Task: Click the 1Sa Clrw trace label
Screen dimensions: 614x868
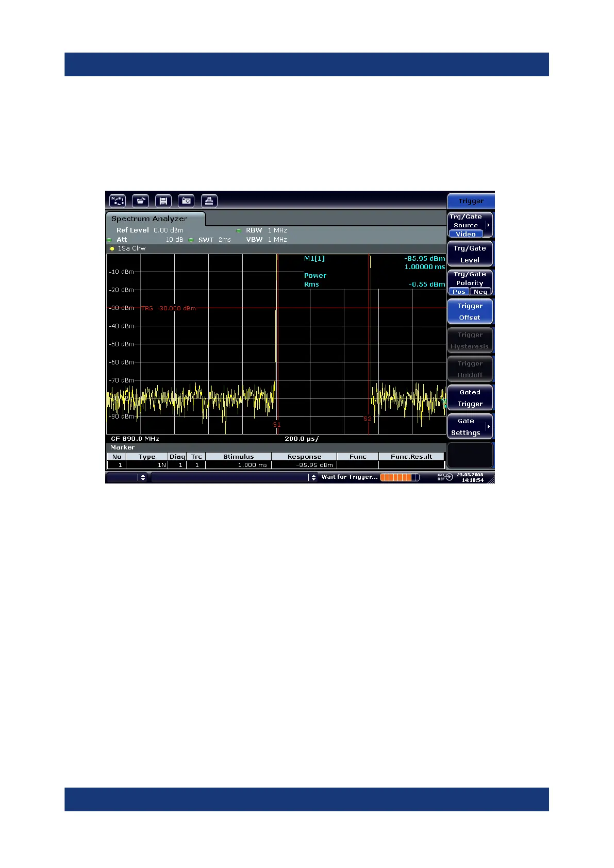Action: coord(131,248)
